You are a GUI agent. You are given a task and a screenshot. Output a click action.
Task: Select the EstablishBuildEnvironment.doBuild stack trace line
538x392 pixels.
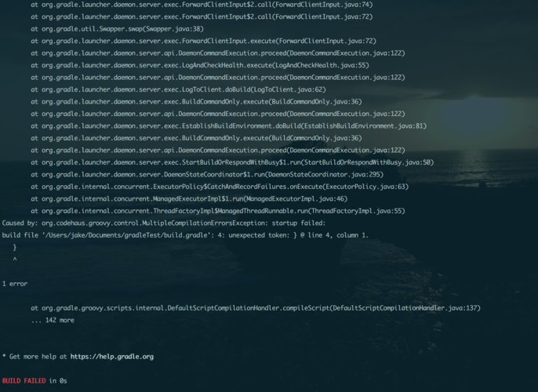pyautogui.click(x=229, y=126)
